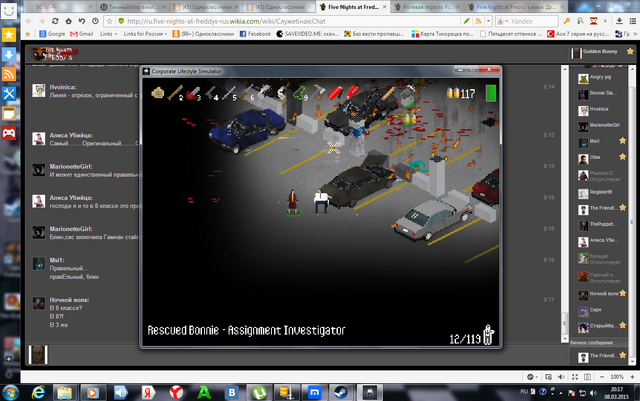Select the green gun weapon slot 9
This screenshot has width=640, height=401.
coord(300,94)
